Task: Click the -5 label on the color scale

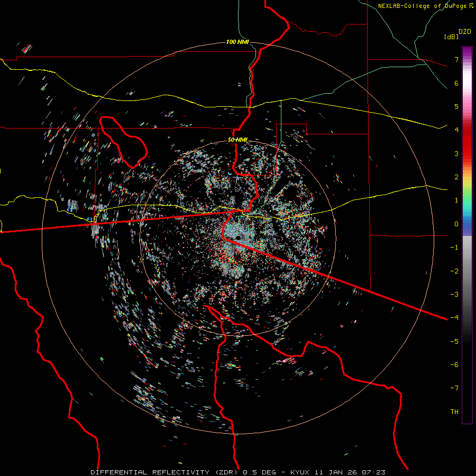Action: point(454,341)
